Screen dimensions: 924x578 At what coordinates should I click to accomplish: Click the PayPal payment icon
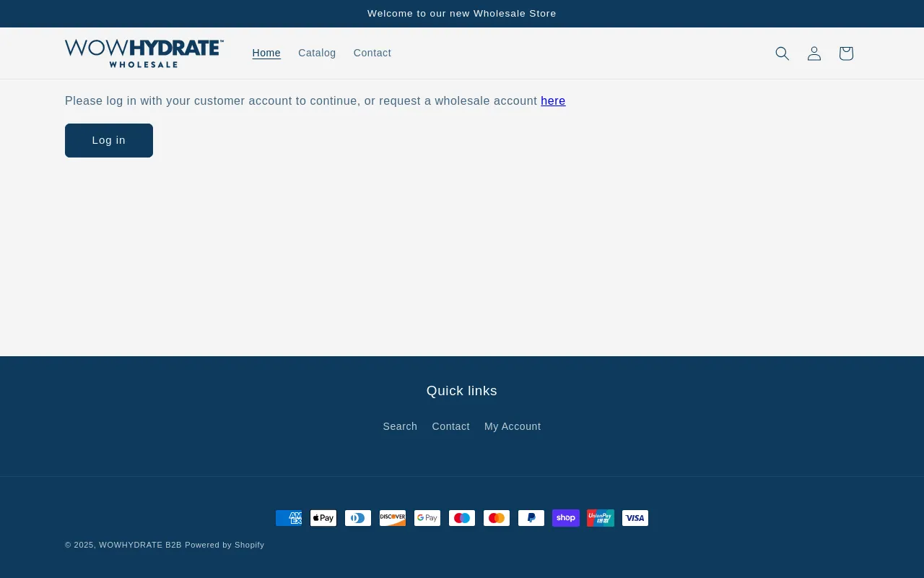(531, 518)
